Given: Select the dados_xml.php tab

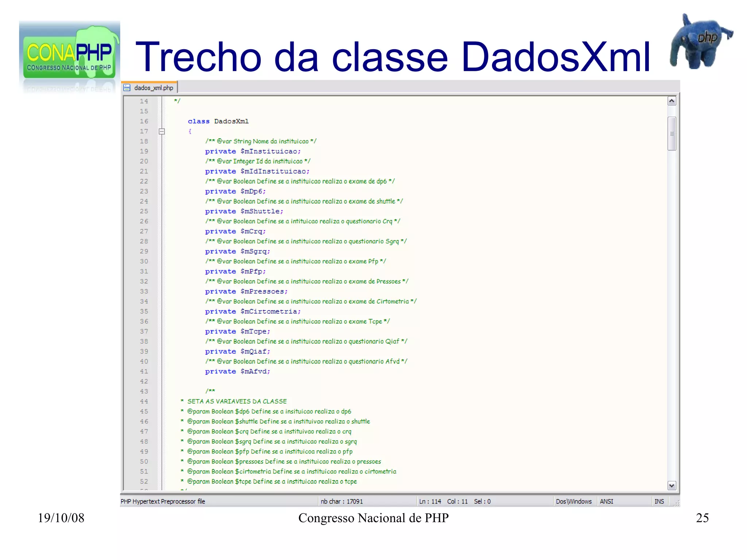Looking at the screenshot, I should (x=149, y=88).
